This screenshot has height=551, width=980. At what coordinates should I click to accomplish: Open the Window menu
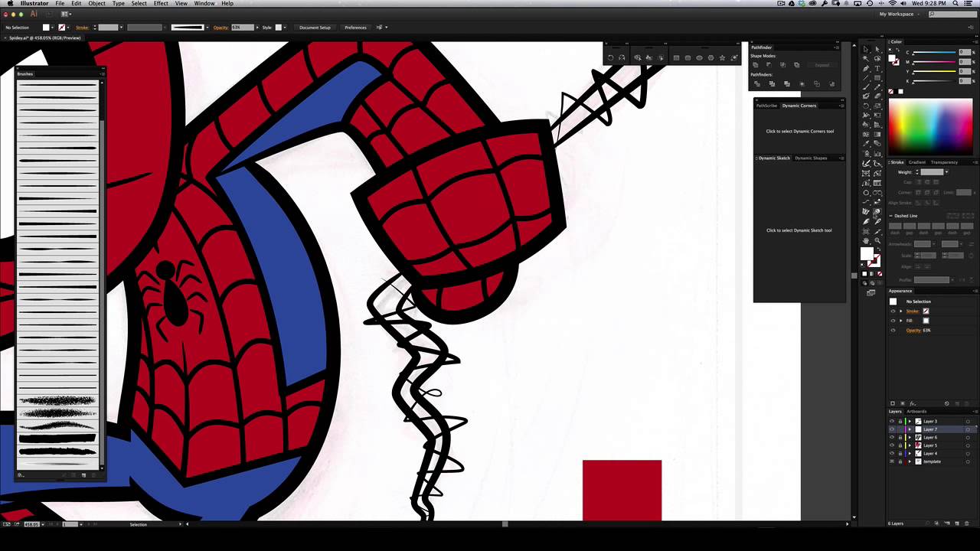204,3
